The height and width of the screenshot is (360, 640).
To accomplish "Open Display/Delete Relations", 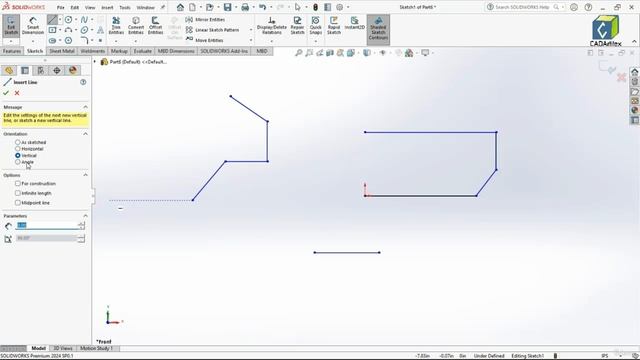I will [x=271, y=26].
